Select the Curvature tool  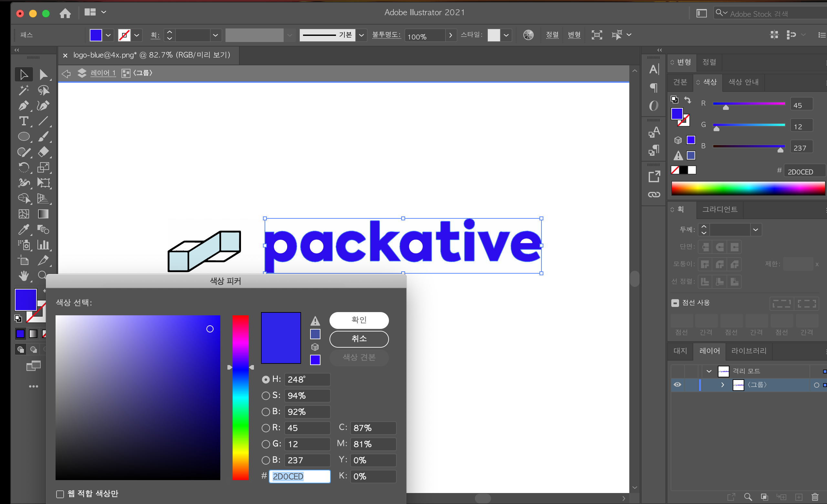click(43, 105)
